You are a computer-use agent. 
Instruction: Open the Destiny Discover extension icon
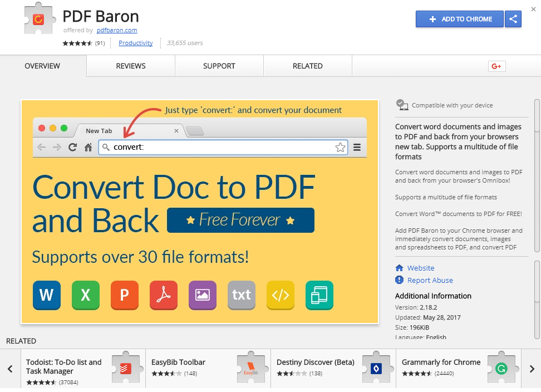(376, 367)
